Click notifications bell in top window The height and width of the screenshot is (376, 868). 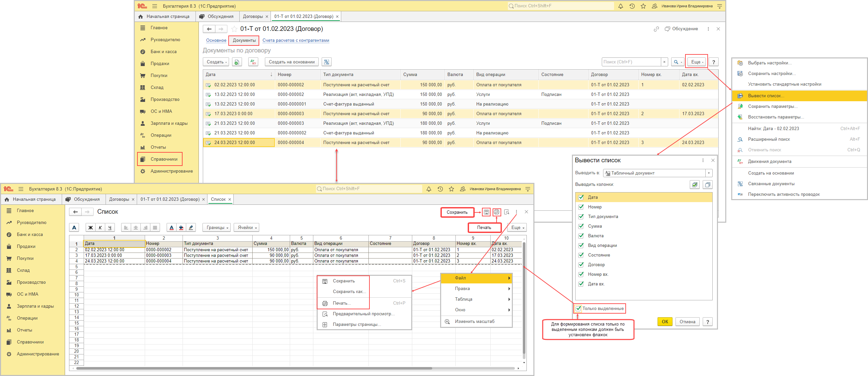click(x=620, y=6)
